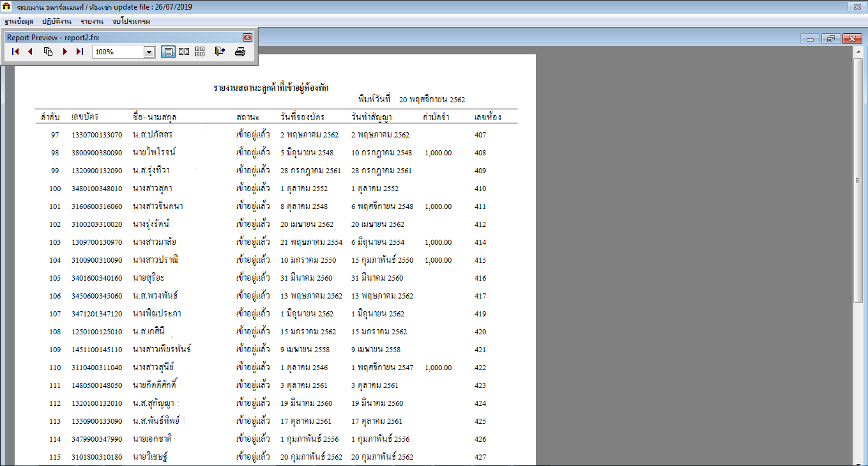Click status เข้าอยู่แล้ว in row 97
Viewport: 868px width, 466px height.
(253, 135)
